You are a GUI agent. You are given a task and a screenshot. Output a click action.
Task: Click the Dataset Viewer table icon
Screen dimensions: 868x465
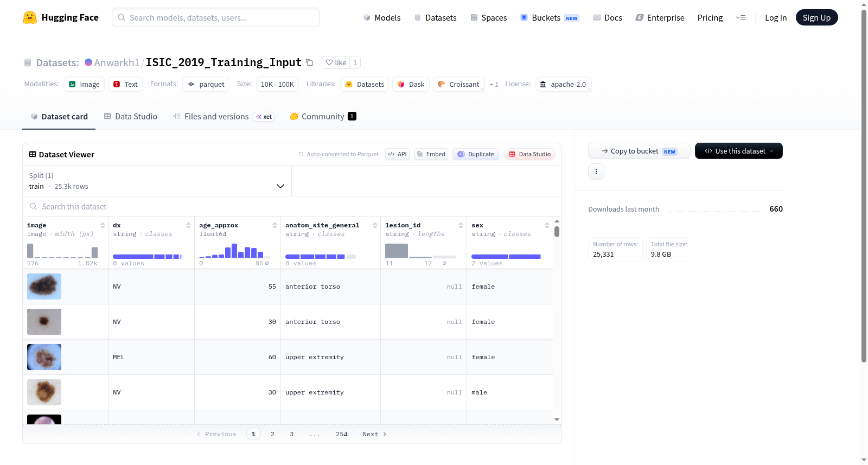[x=33, y=154]
